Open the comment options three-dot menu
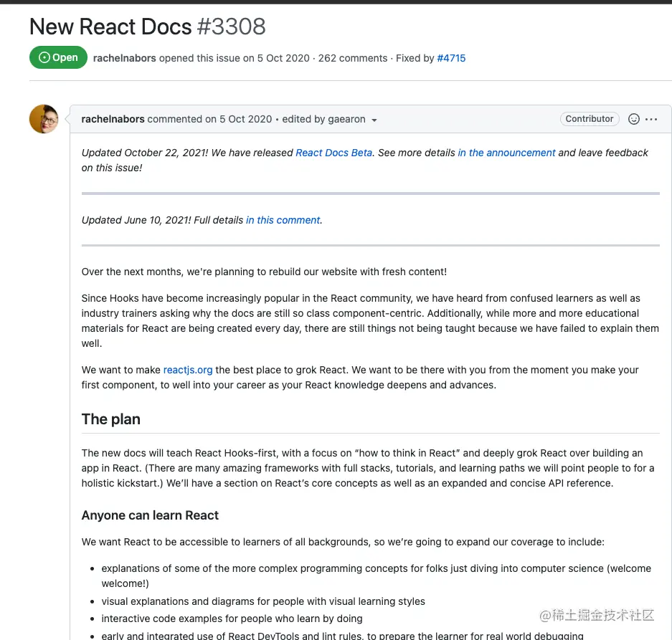 pos(651,119)
